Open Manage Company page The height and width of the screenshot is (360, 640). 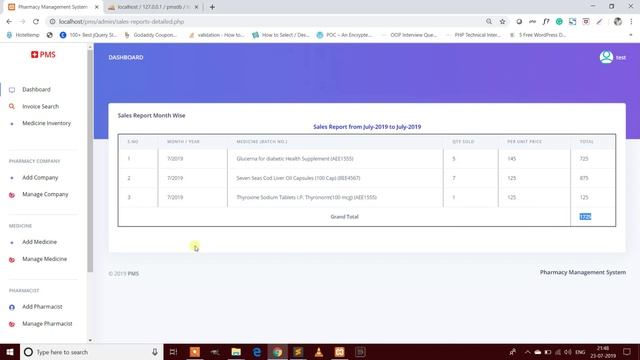(x=45, y=194)
